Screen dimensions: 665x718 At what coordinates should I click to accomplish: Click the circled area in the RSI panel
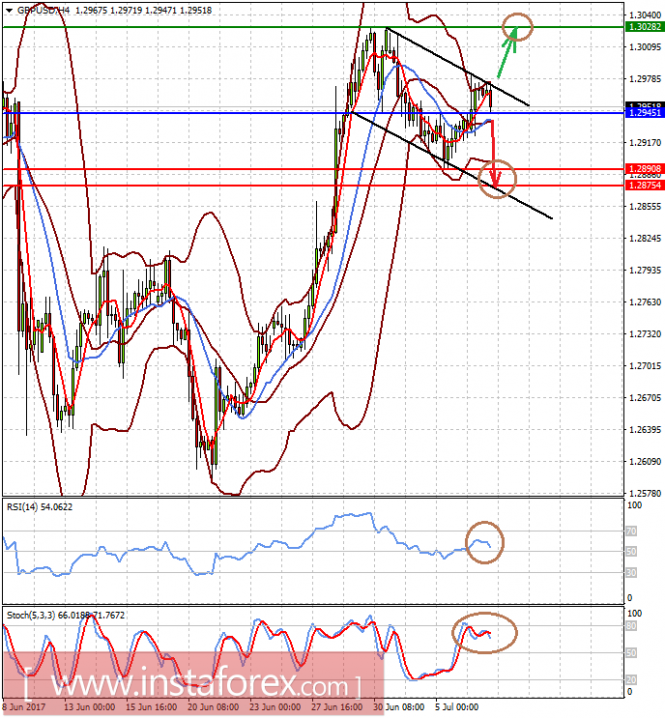point(485,543)
